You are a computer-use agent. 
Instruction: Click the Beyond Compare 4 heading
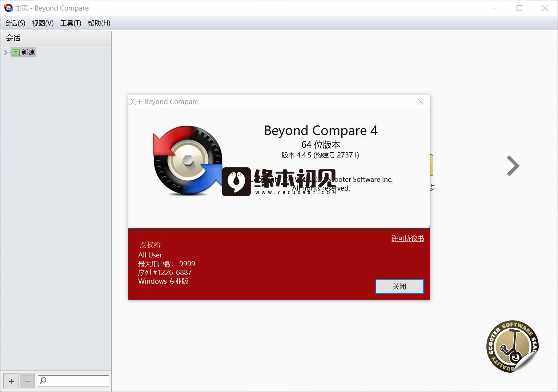(x=321, y=131)
